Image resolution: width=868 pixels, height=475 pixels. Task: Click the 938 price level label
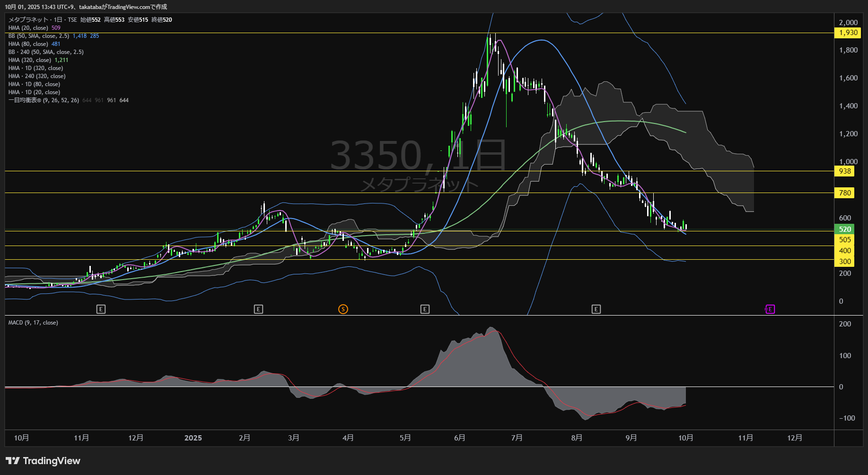coord(845,171)
